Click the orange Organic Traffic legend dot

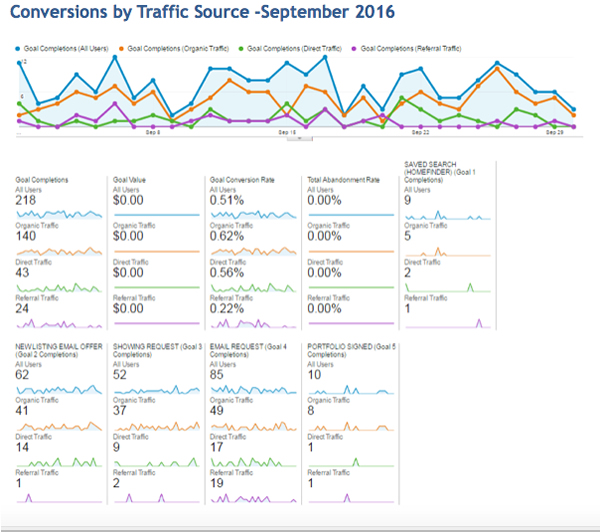coord(121,49)
